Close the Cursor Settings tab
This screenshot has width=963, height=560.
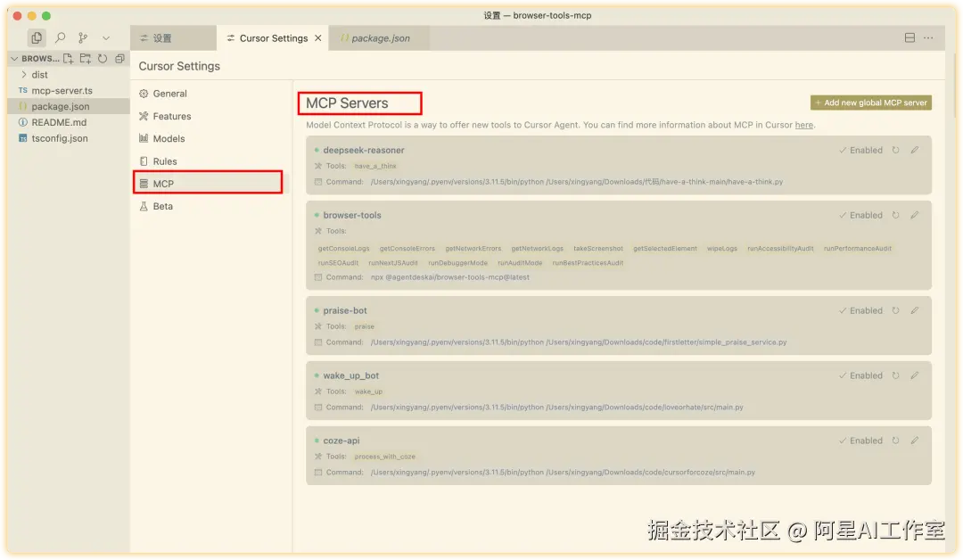coord(318,38)
